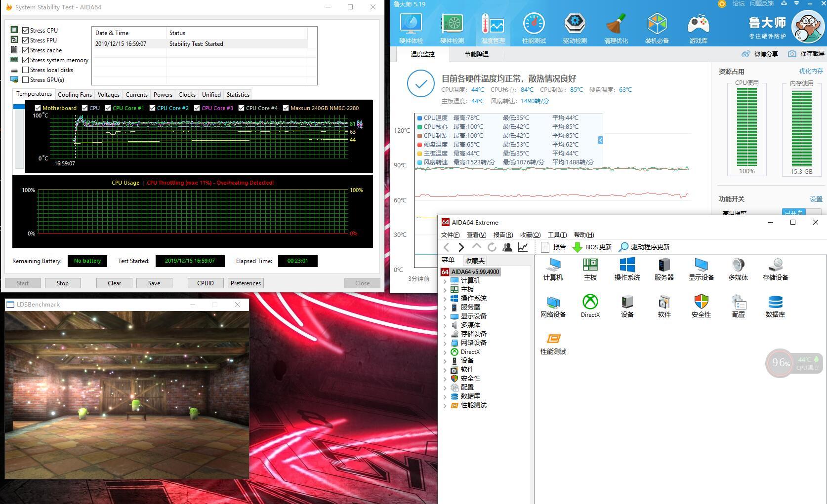Switch to Voltages tab
The width and height of the screenshot is (827, 504).
109,94
